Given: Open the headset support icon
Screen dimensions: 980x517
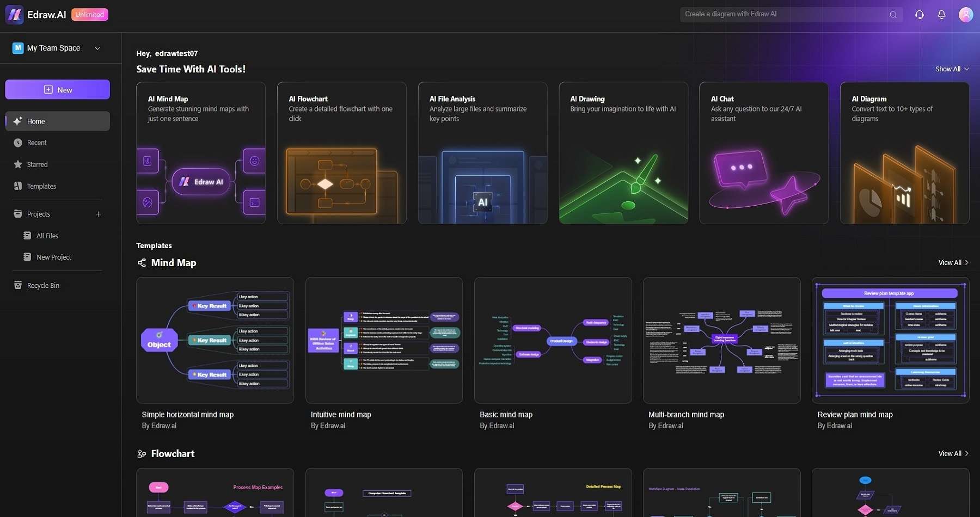Looking at the screenshot, I should click(x=920, y=15).
